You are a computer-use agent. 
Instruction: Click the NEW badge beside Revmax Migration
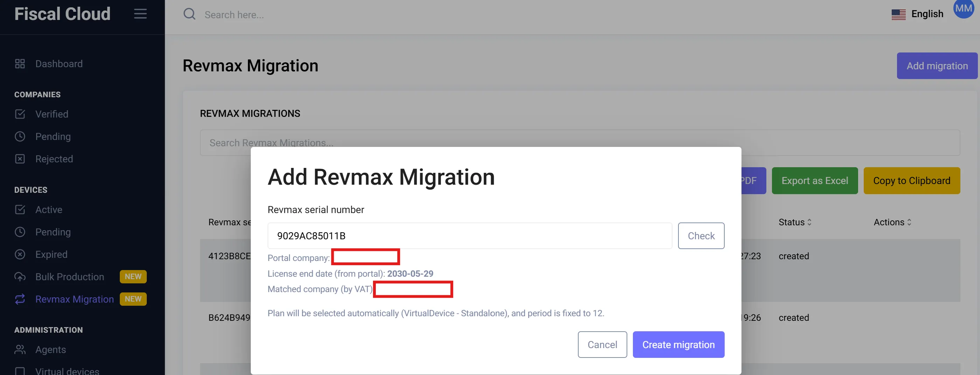133,299
